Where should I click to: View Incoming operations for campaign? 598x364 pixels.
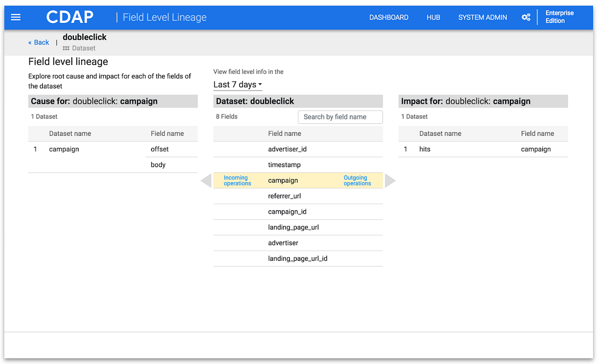pyautogui.click(x=236, y=180)
